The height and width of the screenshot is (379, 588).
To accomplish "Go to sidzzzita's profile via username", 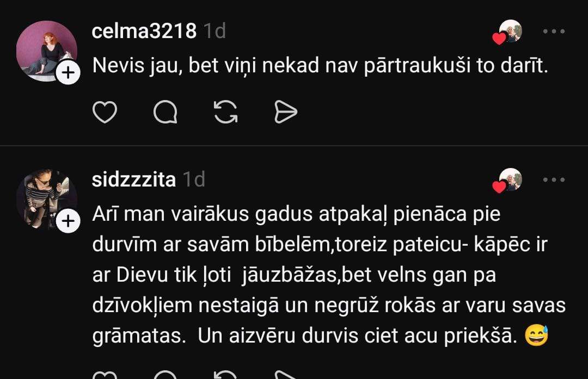I will (133, 180).
